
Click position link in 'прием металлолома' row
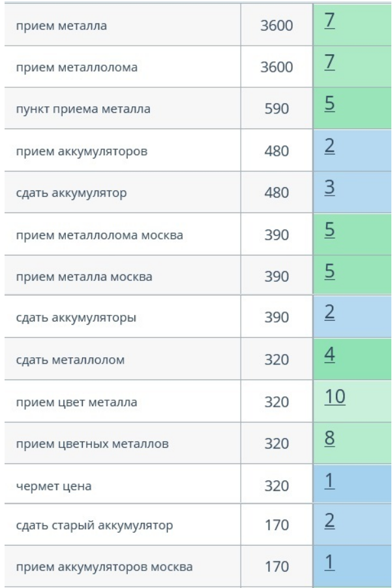pos(330,63)
